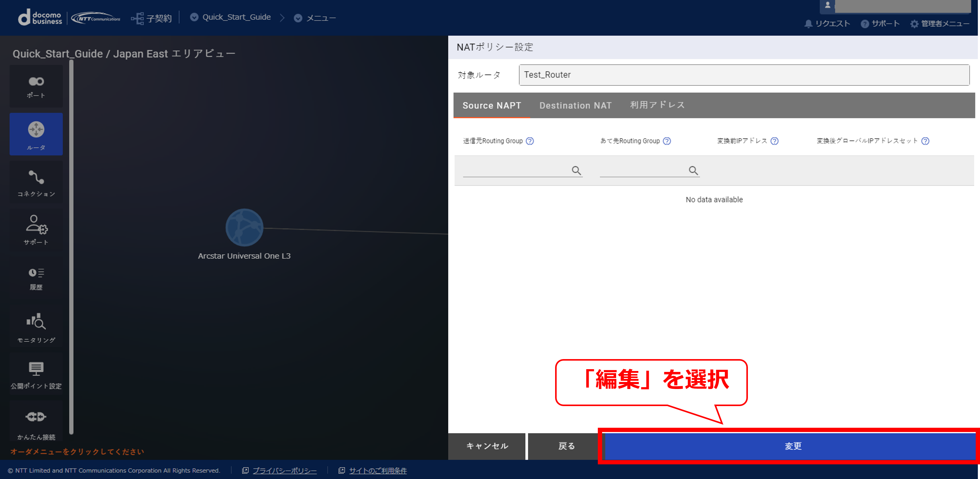Open the コネクション sidebar icon
Image resolution: width=980 pixels, height=479 pixels.
pos(36,182)
